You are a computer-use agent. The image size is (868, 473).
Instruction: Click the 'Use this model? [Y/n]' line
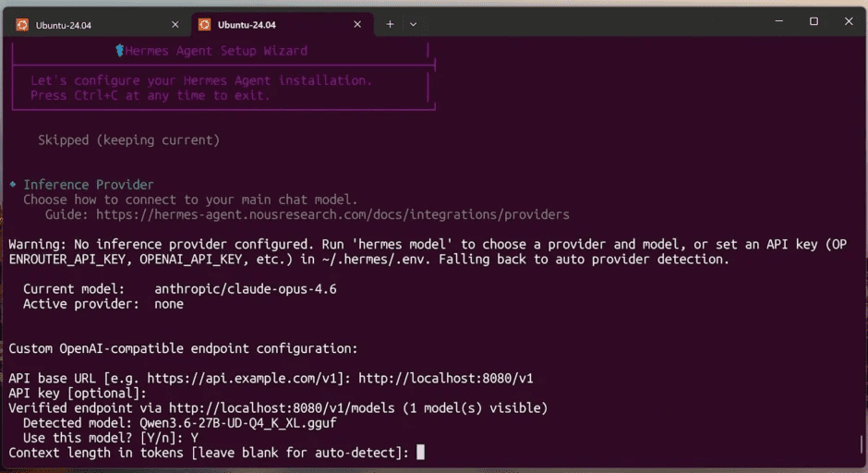(111, 438)
